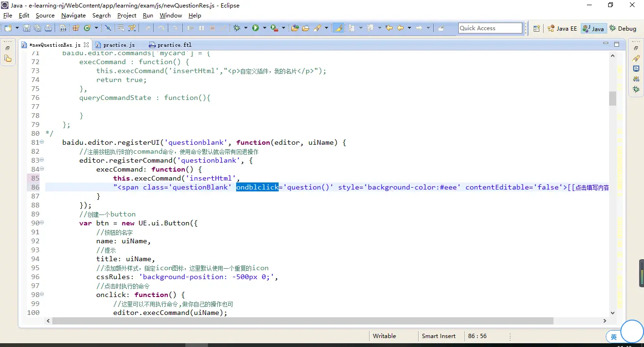Restore the left minimized view stack
The width and height of the screenshot is (644, 347).
tap(8, 48)
